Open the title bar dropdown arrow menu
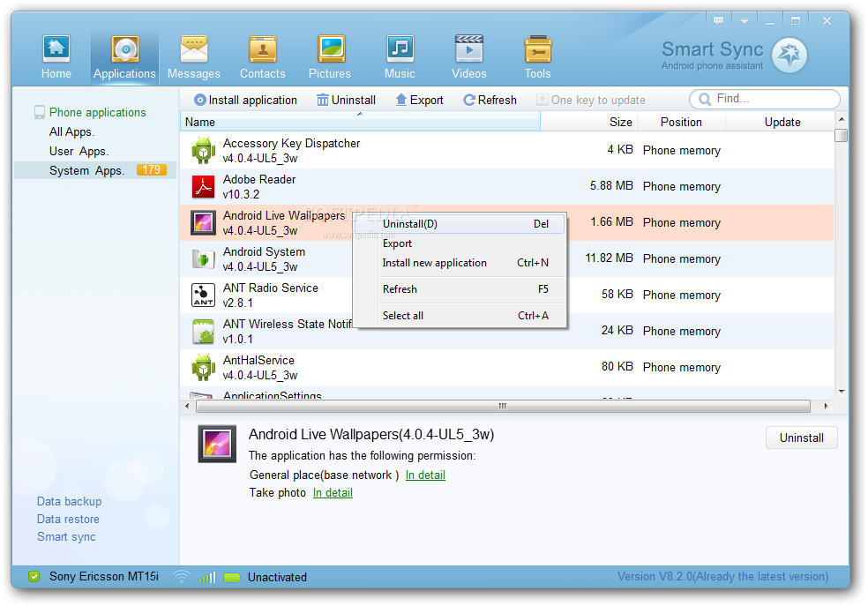Screen dimensions: 868x606 tap(745, 20)
